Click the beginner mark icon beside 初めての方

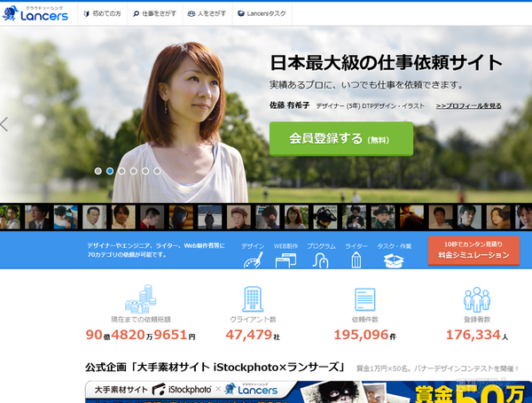coord(87,13)
